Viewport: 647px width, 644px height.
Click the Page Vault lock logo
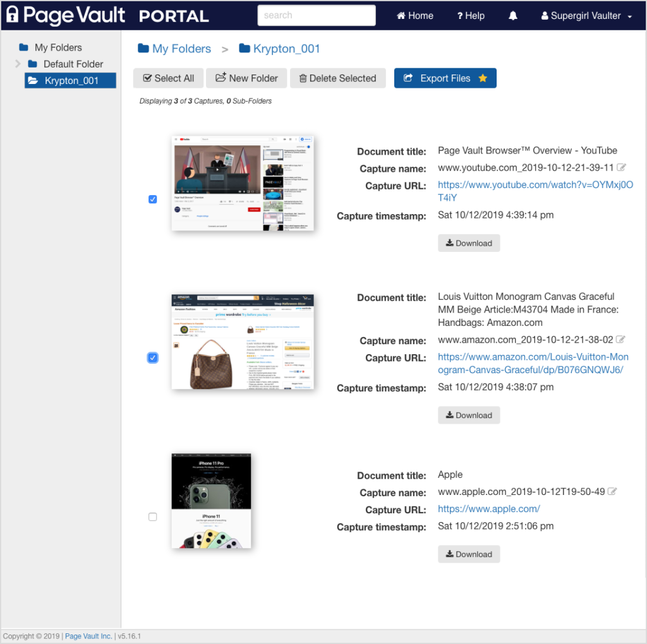13,14
